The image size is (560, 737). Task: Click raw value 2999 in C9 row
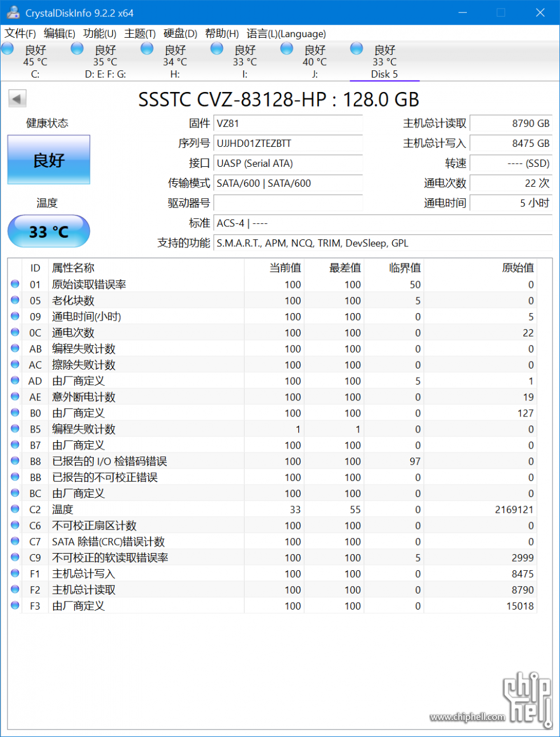[523, 557]
